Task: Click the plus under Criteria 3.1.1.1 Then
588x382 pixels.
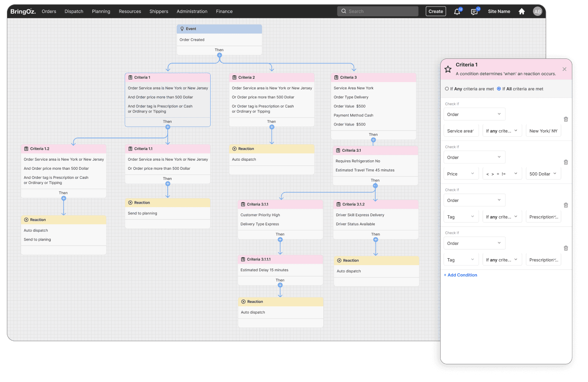Action: pyautogui.click(x=280, y=285)
